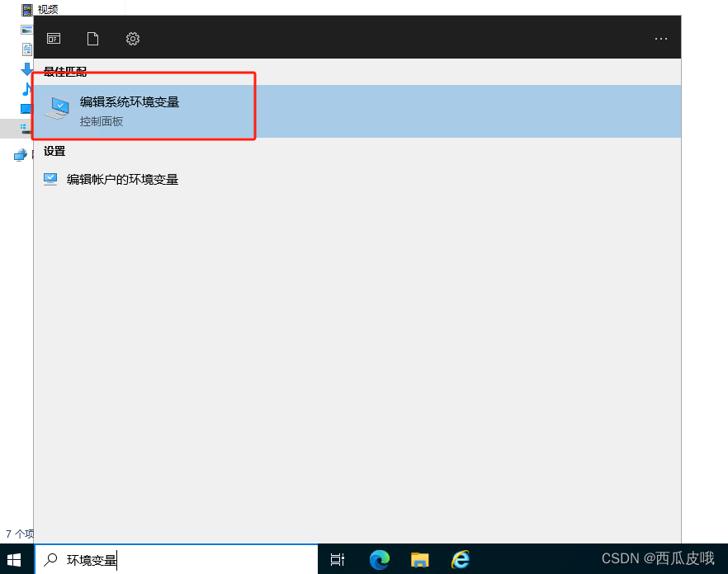
Task: Click the magnifier icon in the search box
Action: pyautogui.click(x=50, y=559)
